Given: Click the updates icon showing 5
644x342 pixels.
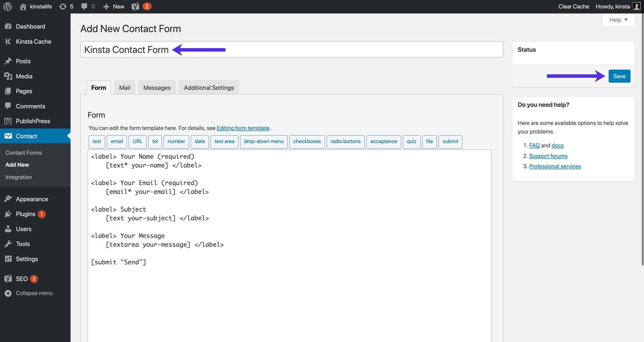Looking at the screenshot, I should click(x=66, y=6).
